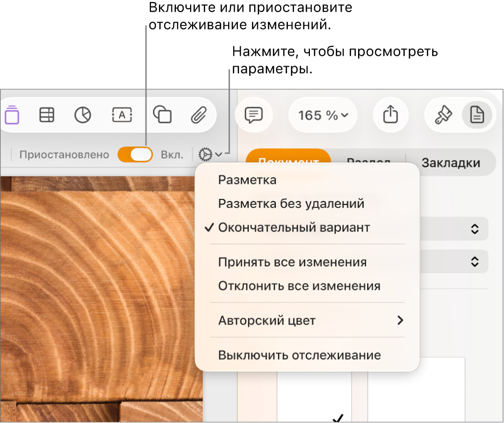The width and height of the screenshot is (504, 423).
Task: Switch to the Закладки tab
Action: tap(451, 163)
